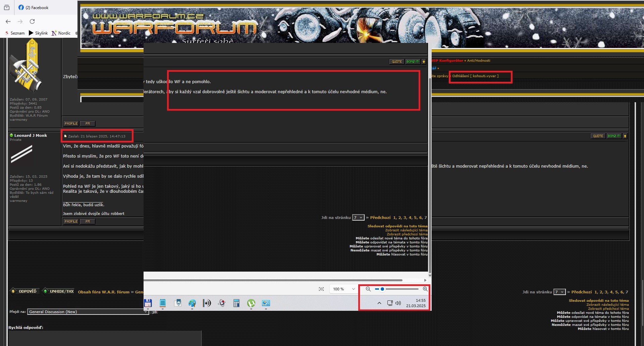Reload the page with refresh icon
Viewport: 644px width, 346px height.
[32, 21]
